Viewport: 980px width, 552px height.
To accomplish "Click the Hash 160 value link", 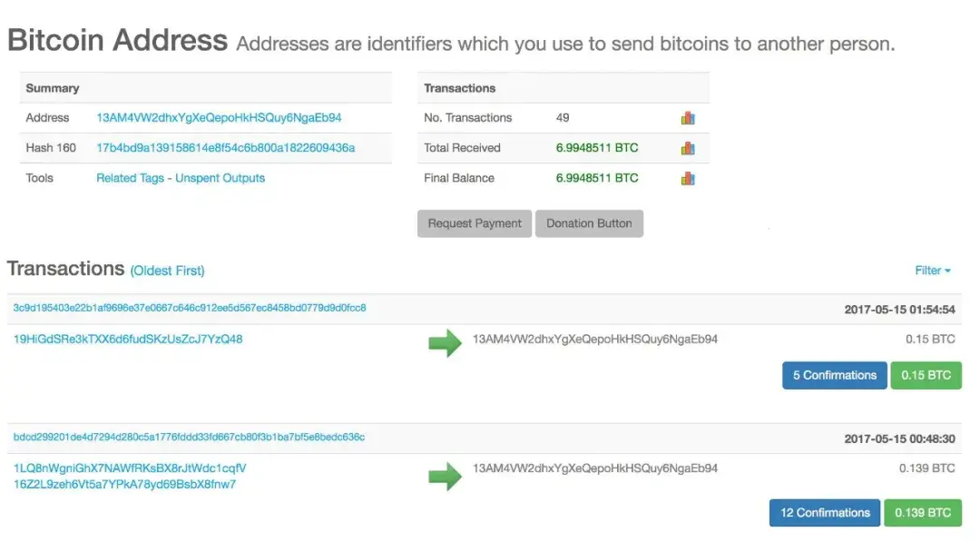I will (225, 148).
